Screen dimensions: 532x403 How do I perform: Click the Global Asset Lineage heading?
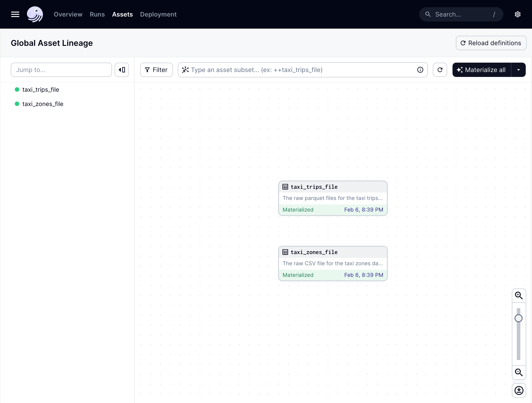click(52, 43)
